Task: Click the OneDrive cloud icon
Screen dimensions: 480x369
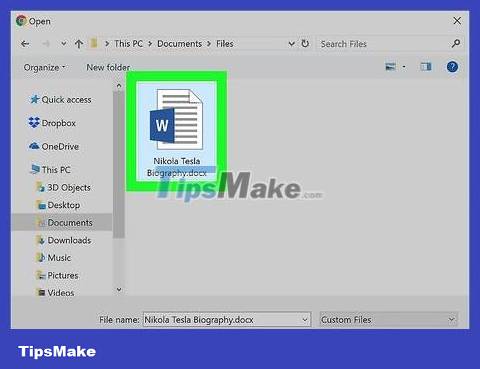Action: tap(34, 146)
